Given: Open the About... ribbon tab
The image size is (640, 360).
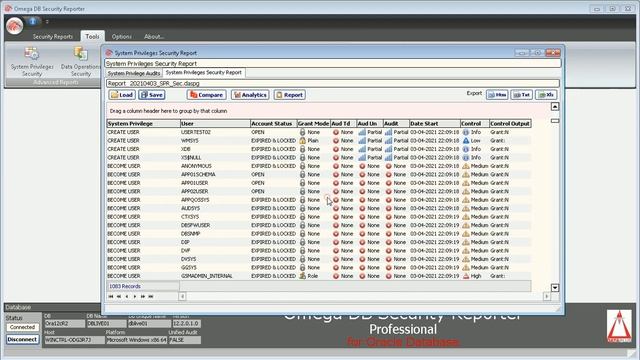Looking at the screenshot, I should click(154, 36).
